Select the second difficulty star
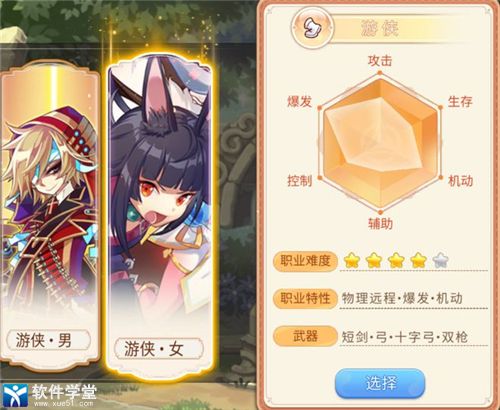The width and height of the screenshot is (500, 410). [374, 260]
